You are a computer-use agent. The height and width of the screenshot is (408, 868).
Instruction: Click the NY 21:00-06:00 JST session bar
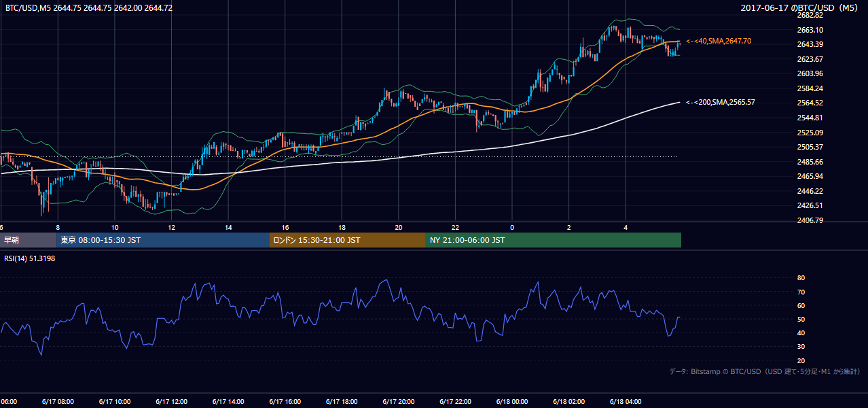click(x=554, y=240)
